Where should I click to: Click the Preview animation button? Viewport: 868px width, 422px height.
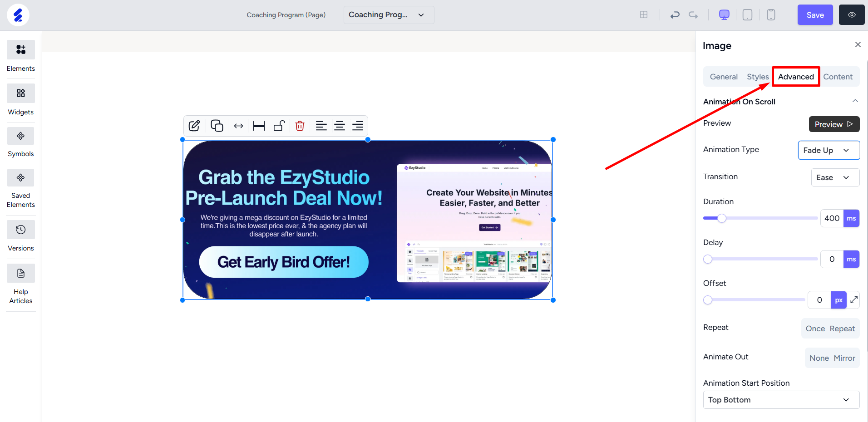pos(834,124)
